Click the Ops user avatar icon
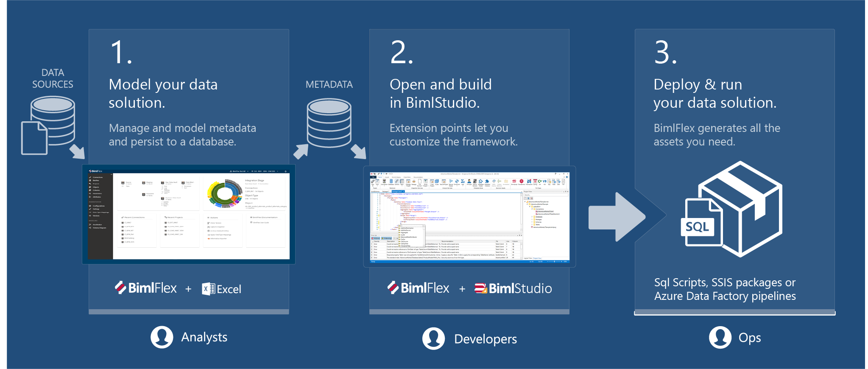The height and width of the screenshot is (369, 868). pos(720,338)
